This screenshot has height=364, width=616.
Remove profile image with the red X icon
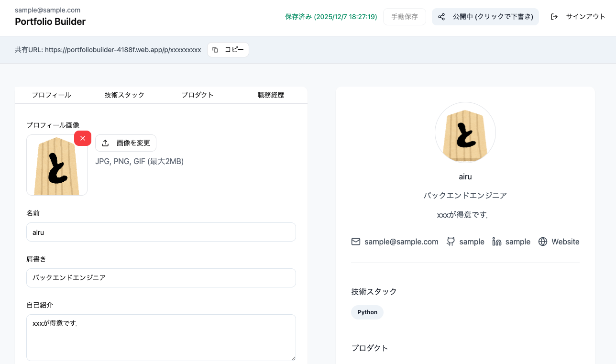[82, 138]
